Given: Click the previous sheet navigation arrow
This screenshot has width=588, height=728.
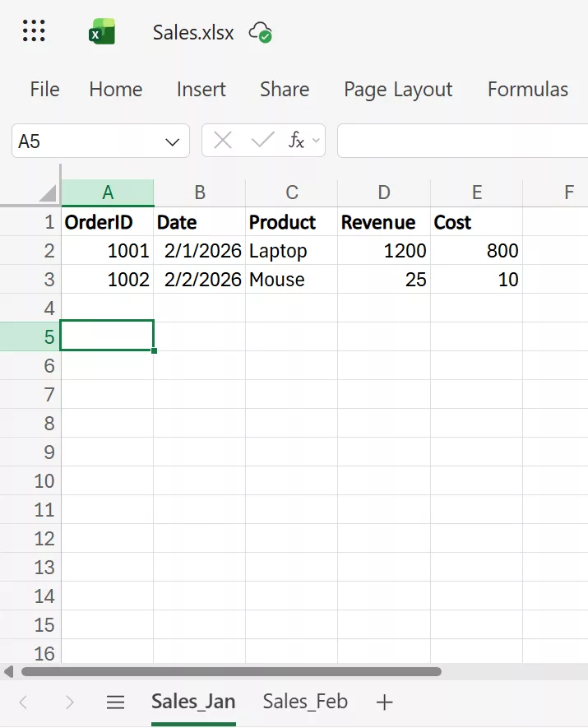Looking at the screenshot, I should (x=22, y=702).
